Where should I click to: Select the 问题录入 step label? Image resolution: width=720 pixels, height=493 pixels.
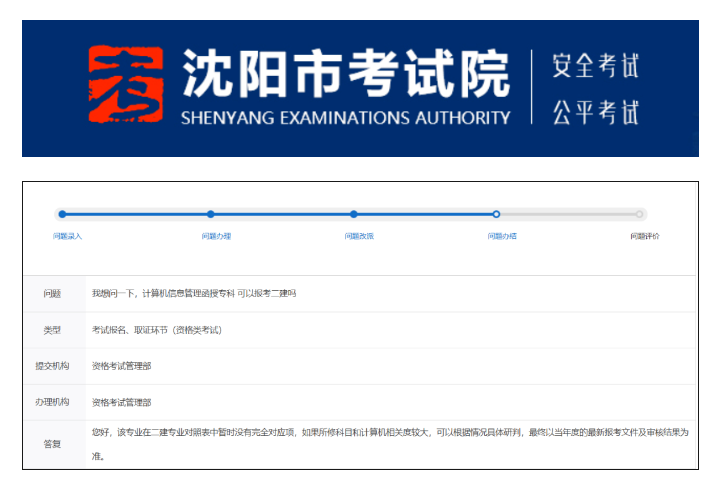[x=68, y=236]
